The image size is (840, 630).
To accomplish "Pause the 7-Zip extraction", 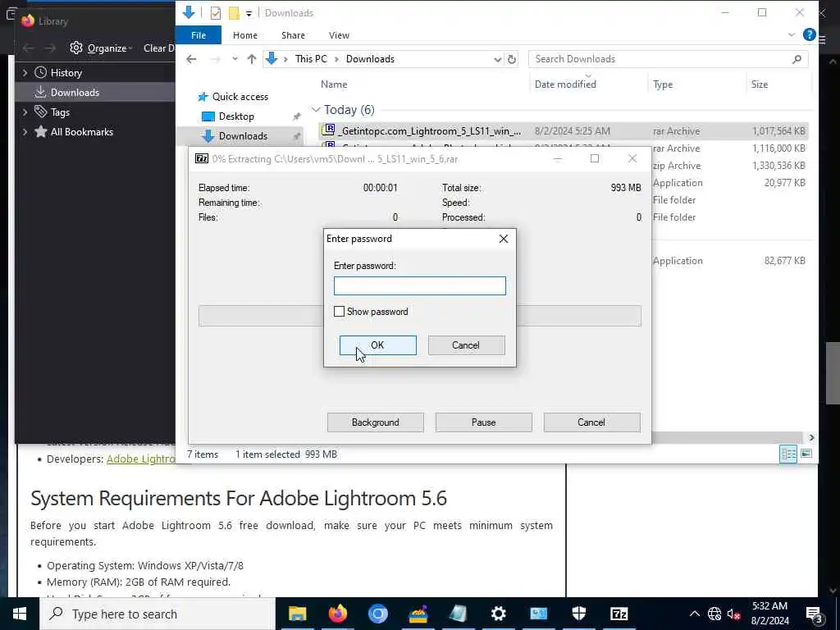I will tap(483, 422).
